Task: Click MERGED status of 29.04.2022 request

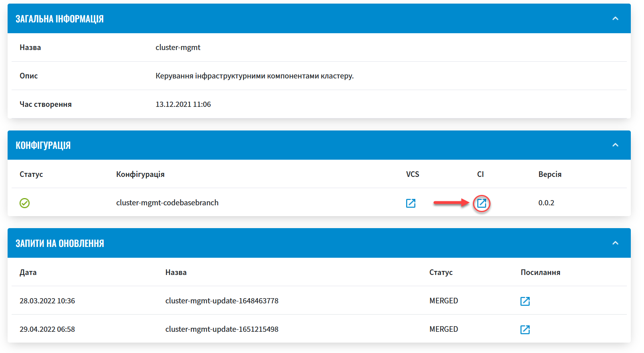Action: pyautogui.click(x=444, y=329)
